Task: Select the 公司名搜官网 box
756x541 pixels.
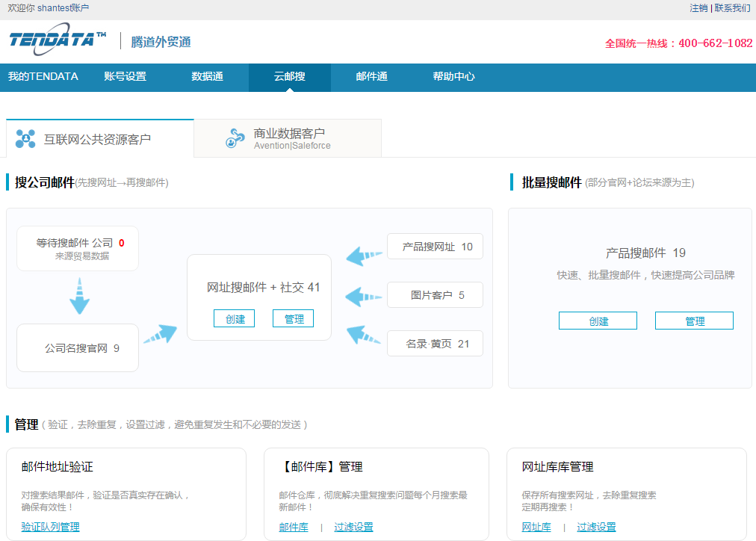Action: point(78,347)
